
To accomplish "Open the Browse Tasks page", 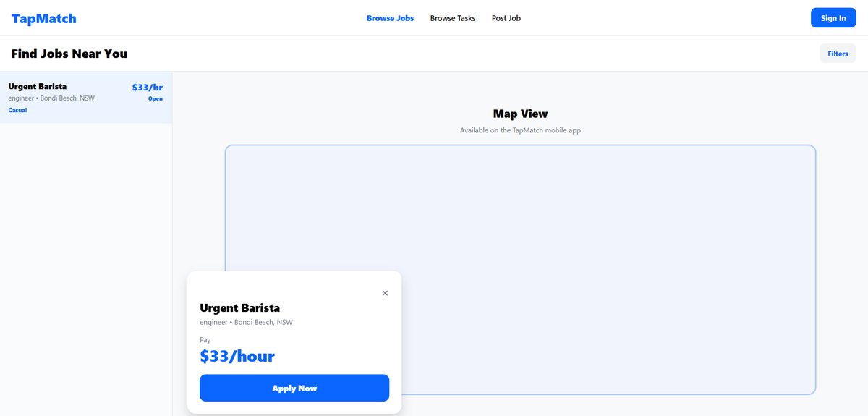I will click(x=453, y=18).
